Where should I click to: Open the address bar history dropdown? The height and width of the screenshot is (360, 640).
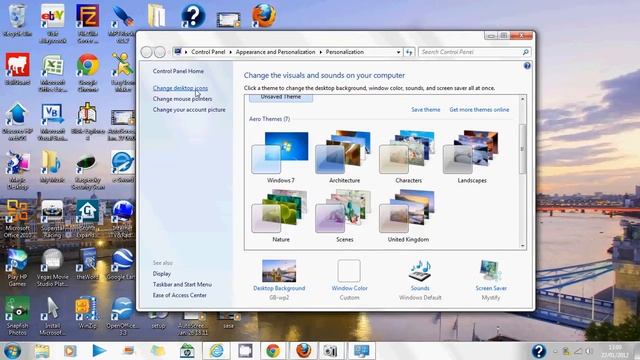(x=398, y=52)
